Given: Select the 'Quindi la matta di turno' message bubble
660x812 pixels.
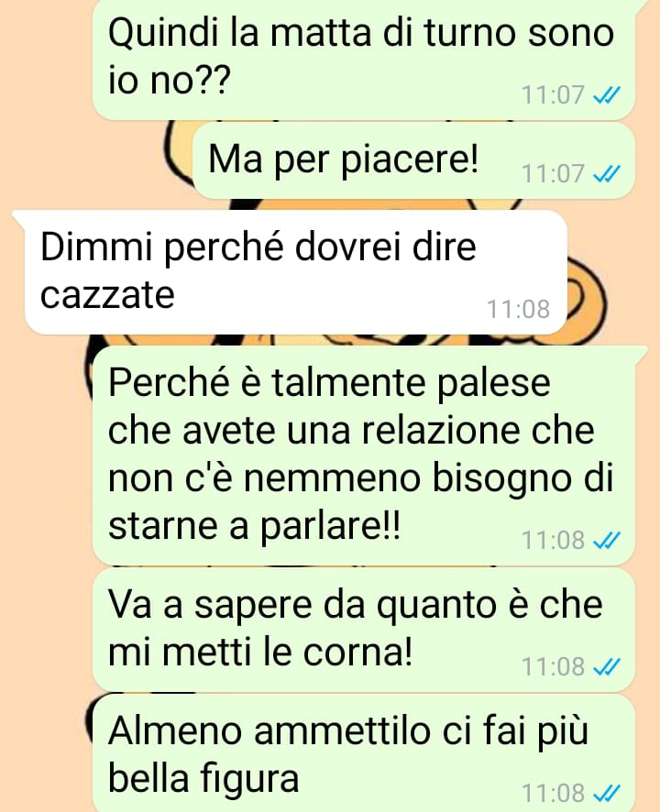Looking at the screenshot, I should (364, 59).
